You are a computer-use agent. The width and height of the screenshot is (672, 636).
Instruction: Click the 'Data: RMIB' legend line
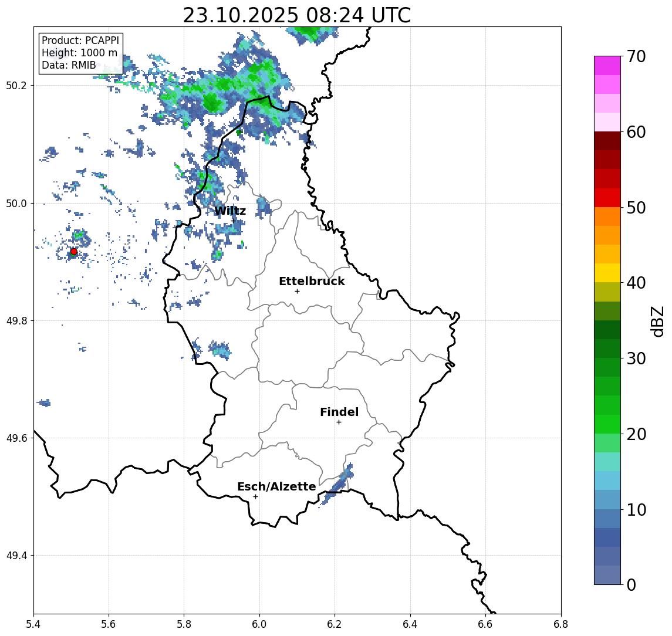pos(69,66)
